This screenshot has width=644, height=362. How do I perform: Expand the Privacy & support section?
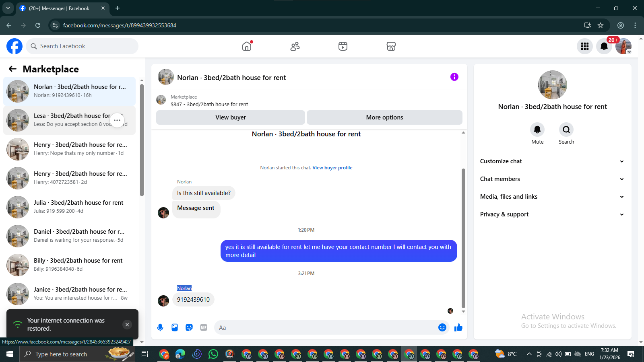552,214
